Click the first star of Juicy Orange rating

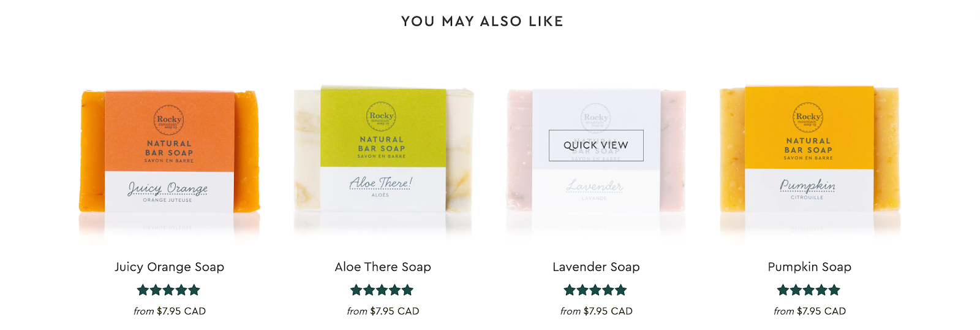pyautogui.click(x=143, y=290)
